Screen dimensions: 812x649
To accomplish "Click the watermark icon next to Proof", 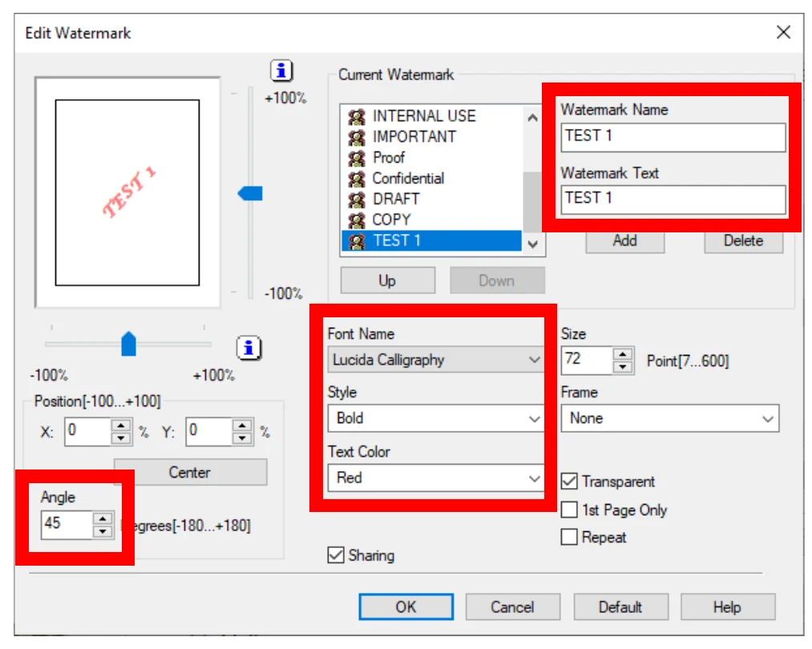I will (356, 158).
